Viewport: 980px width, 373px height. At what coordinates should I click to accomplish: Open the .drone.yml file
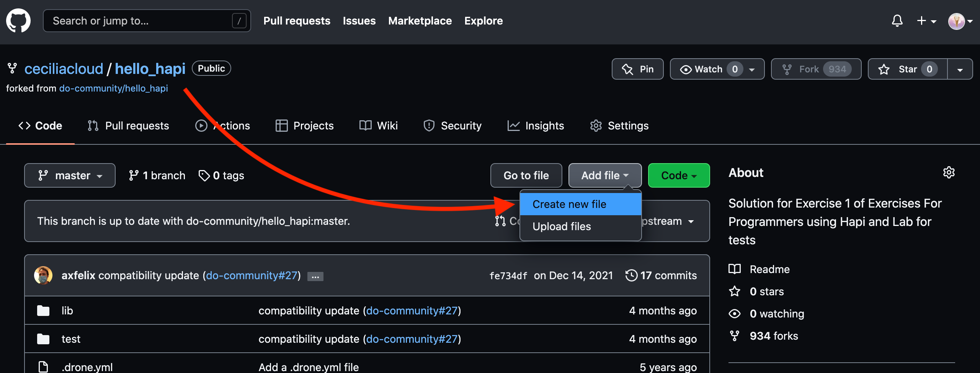point(87,367)
